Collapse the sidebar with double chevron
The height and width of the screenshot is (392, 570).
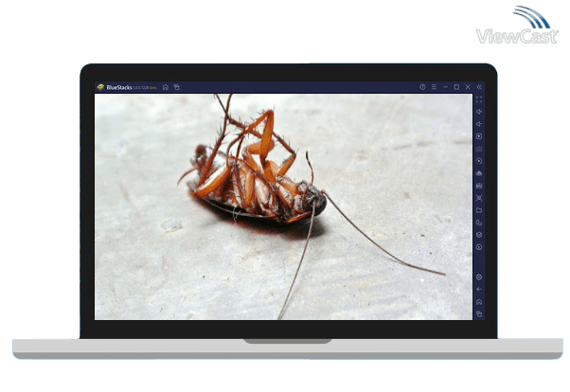coord(479,87)
